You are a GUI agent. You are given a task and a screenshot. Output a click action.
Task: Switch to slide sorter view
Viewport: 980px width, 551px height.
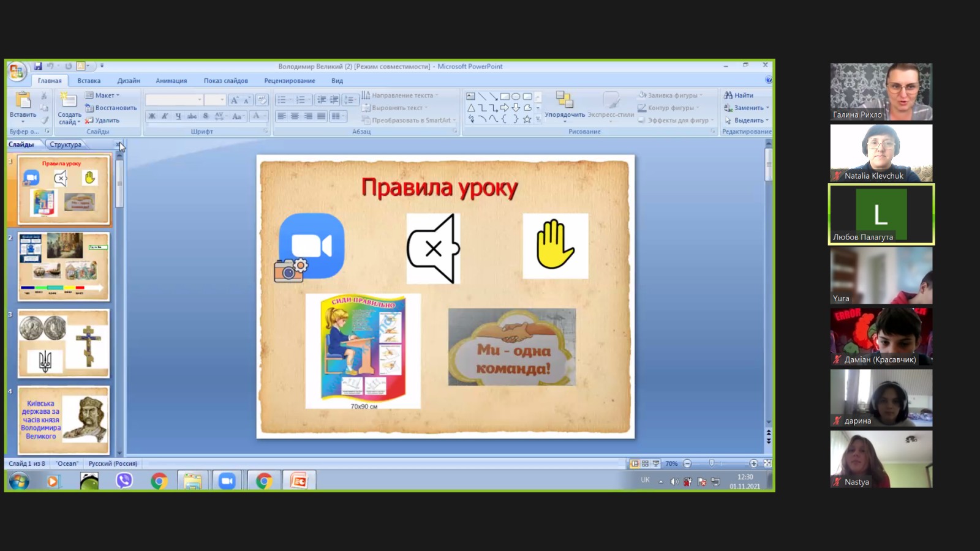[x=645, y=463]
